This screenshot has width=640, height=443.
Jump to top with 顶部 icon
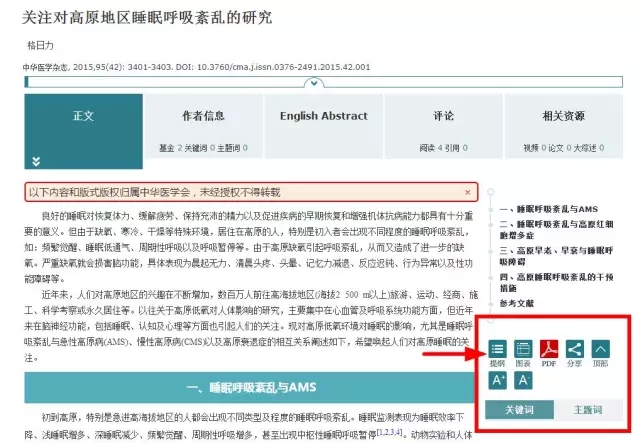click(600, 349)
